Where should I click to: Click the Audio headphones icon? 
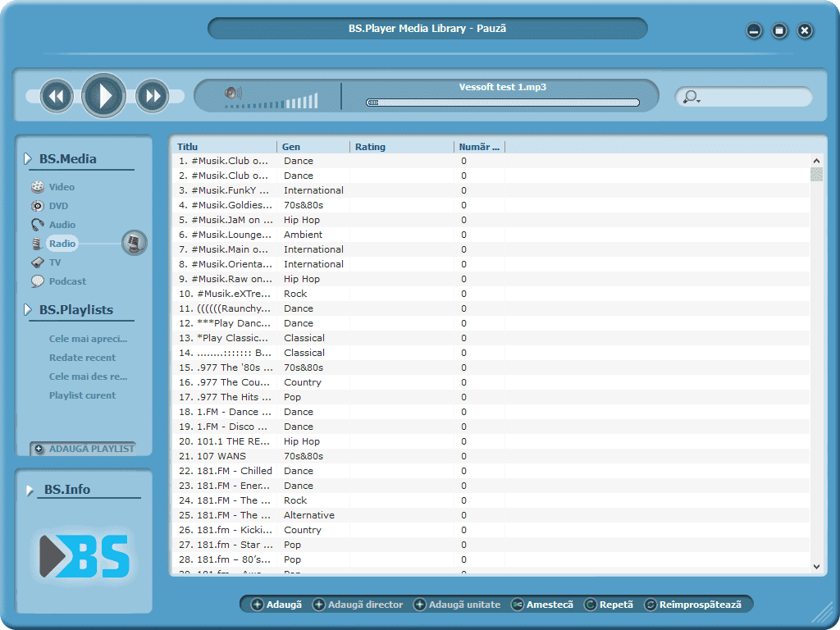(38, 225)
